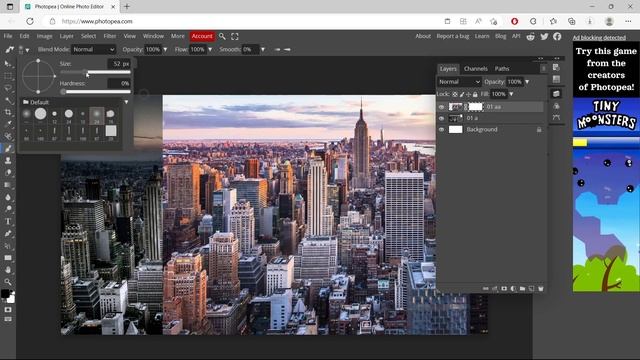Hide the Background layer
640x360 pixels.
(441, 129)
